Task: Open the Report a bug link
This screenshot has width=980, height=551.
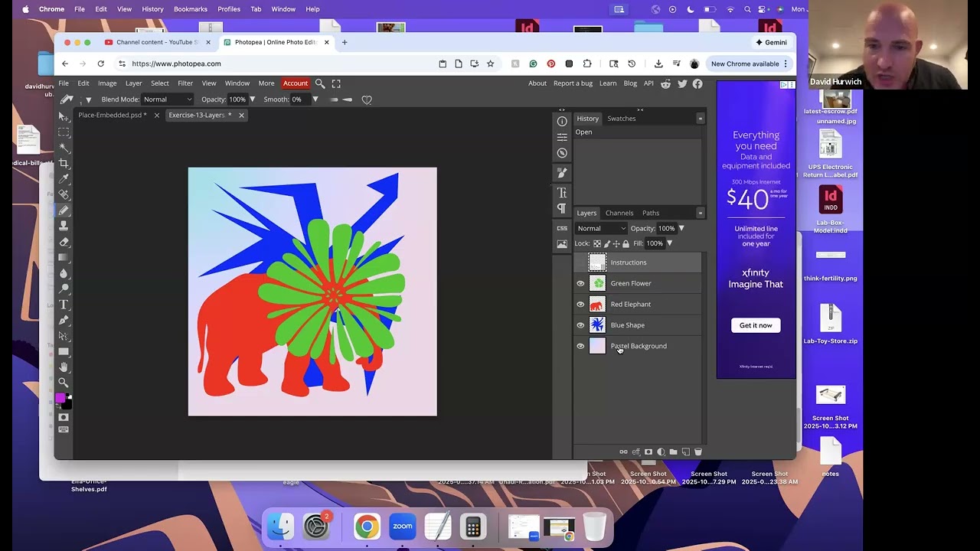Action: (x=573, y=83)
